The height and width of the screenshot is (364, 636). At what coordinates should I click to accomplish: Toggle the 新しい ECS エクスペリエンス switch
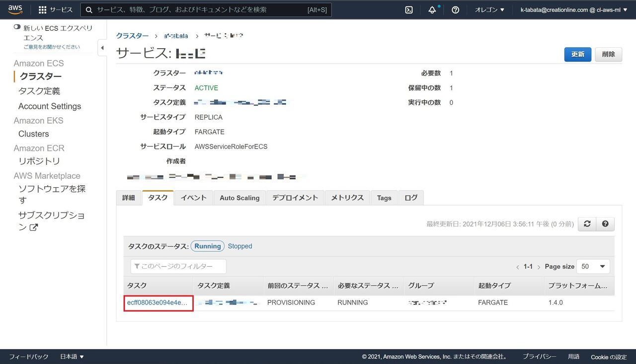17,27
